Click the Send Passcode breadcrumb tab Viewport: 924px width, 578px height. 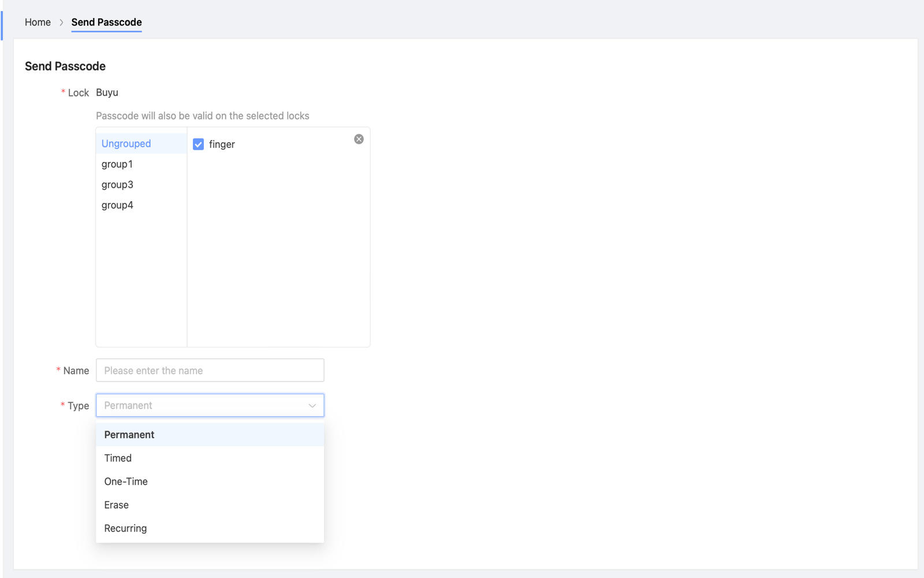106,22
